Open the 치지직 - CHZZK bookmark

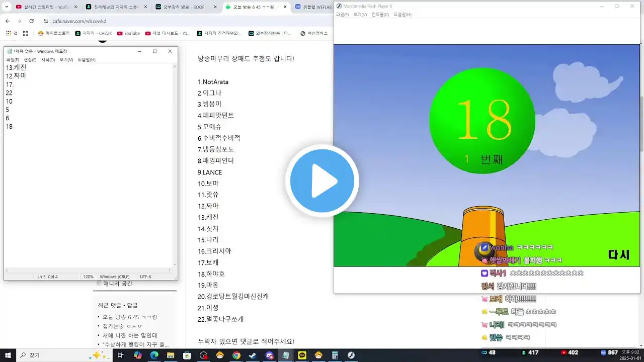[x=94, y=33]
